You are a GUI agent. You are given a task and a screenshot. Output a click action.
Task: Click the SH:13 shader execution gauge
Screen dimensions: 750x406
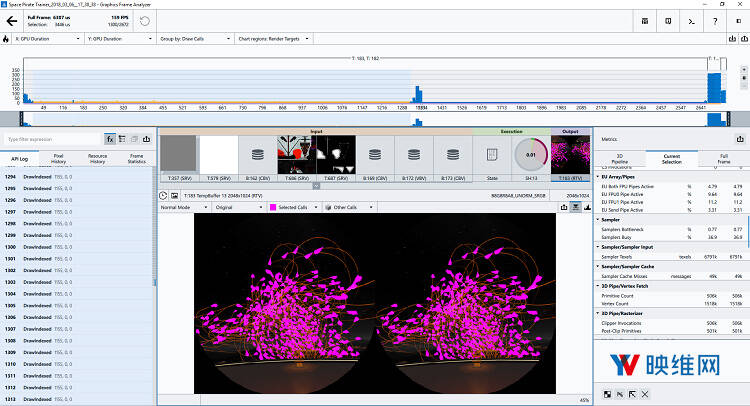click(531, 156)
